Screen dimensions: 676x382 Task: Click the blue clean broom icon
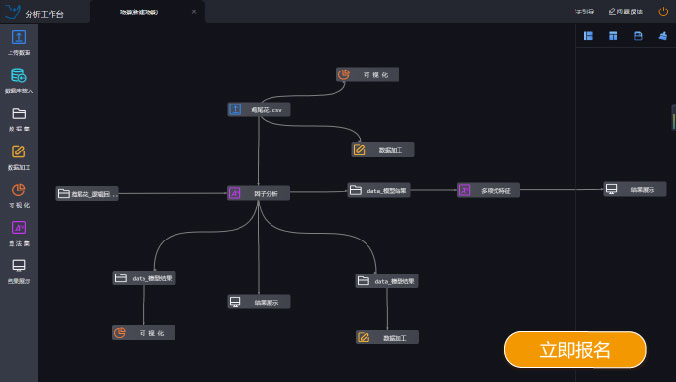pos(663,36)
